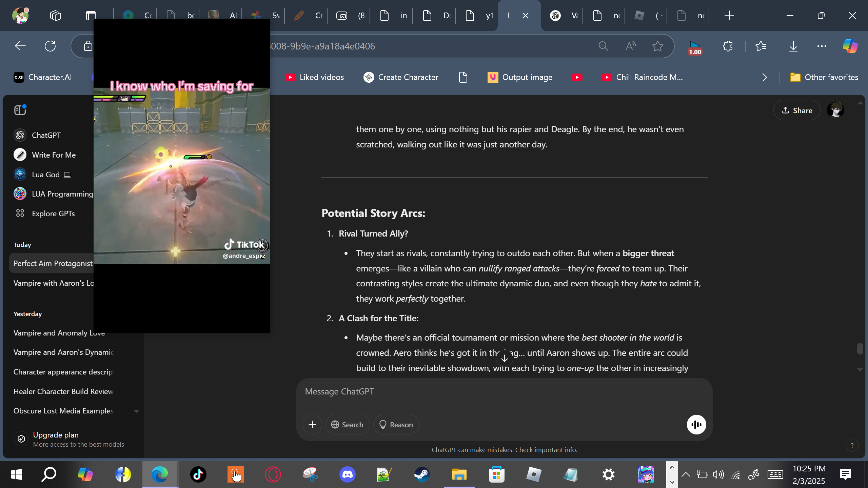This screenshot has width=868, height=488.
Task: Open the Copilot sidebar
Action: (x=850, y=46)
